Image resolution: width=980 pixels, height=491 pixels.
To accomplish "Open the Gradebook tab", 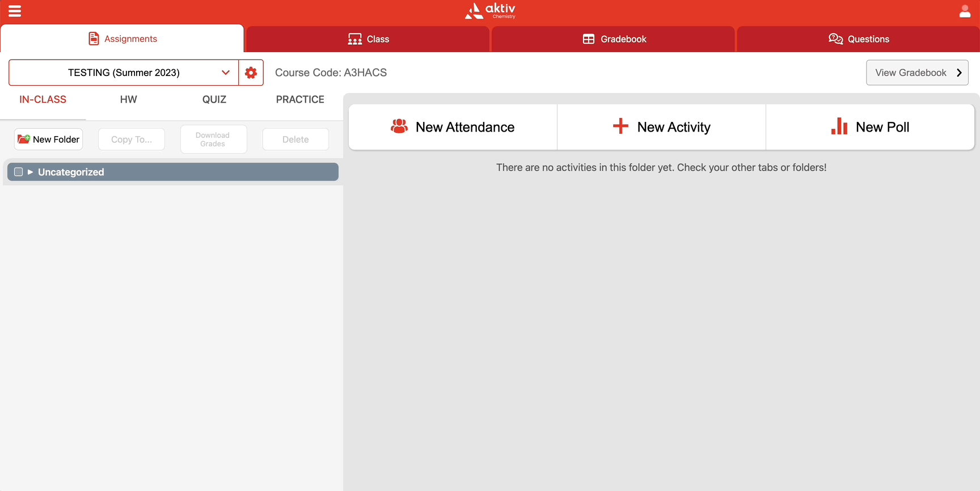I will pyautogui.click(x=614, y=39).
